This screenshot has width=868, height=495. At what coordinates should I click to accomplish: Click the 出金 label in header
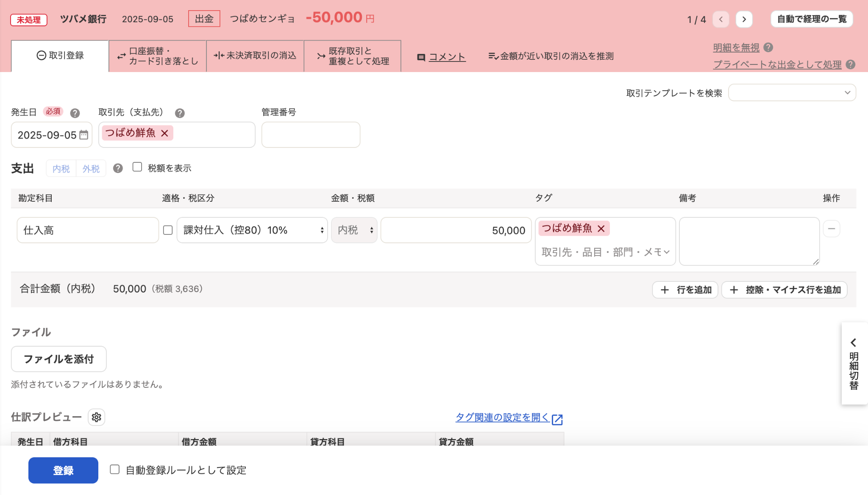point(204,19)
